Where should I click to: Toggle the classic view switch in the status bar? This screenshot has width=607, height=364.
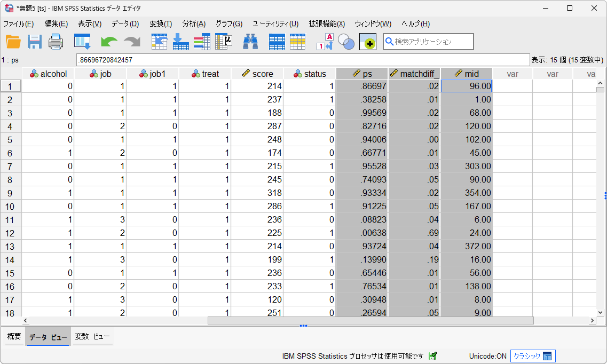(x=533, y=356)
